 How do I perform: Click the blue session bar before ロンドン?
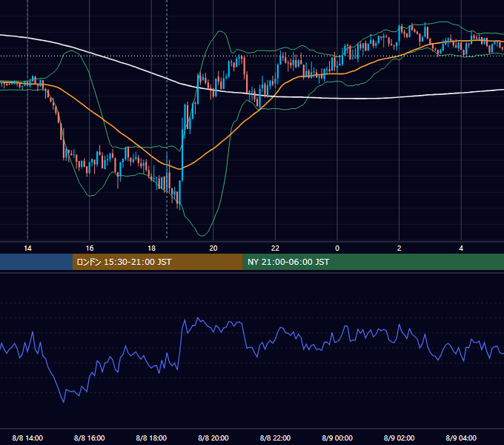point(36,262)
